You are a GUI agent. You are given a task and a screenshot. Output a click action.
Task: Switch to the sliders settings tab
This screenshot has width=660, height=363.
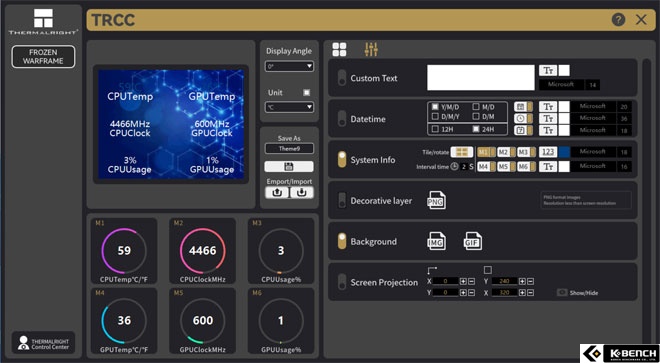tap(371, 49)
